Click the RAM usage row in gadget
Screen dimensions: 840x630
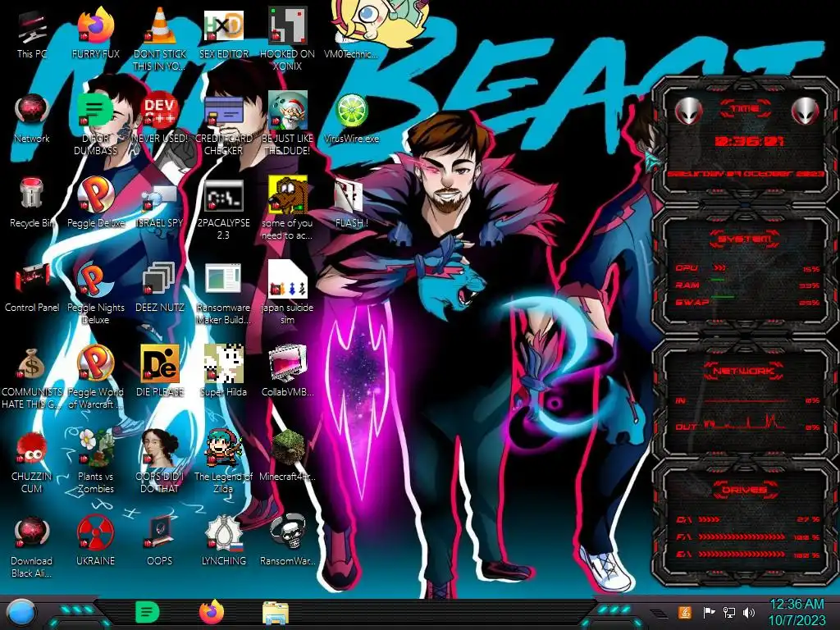point(748,285)
